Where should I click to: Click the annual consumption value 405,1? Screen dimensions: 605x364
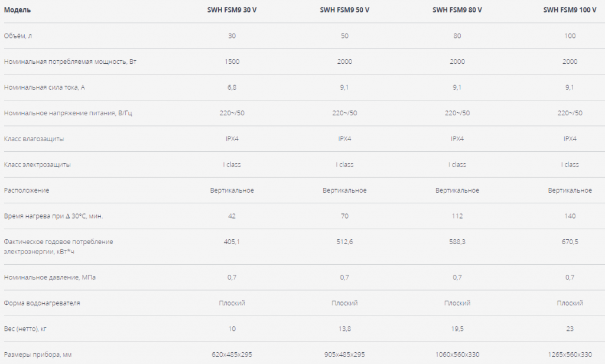coord(232,242)
